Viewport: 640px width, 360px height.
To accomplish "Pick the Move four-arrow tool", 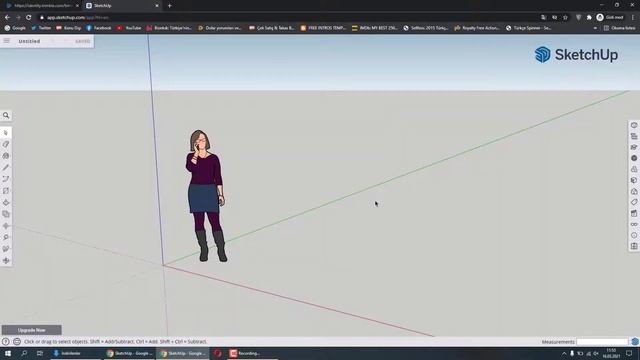I will tap(6, 226).
